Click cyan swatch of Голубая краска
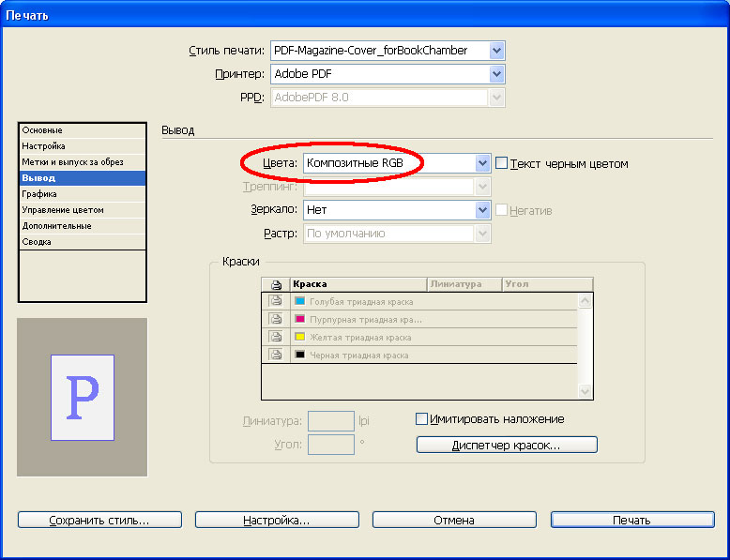Screen dimensions: 730x560 pos(300,301)
